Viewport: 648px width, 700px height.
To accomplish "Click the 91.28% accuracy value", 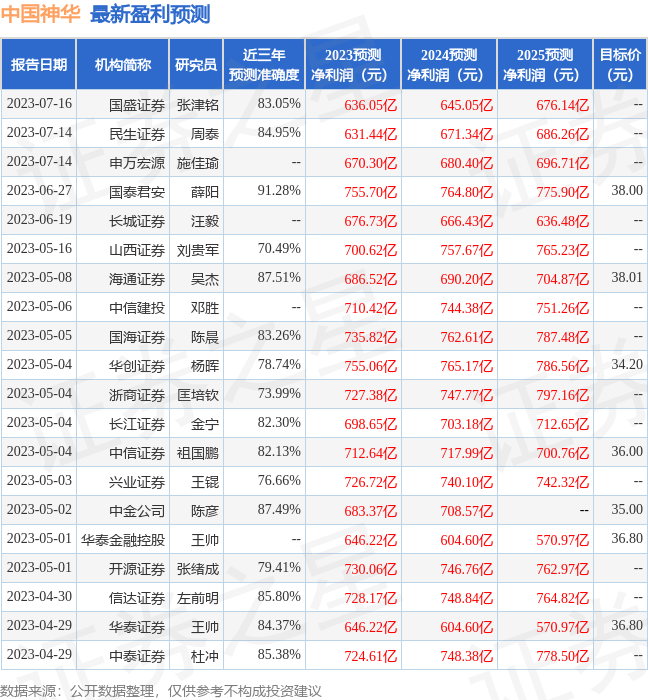I will pyautogui.click(x=279, y=191).
